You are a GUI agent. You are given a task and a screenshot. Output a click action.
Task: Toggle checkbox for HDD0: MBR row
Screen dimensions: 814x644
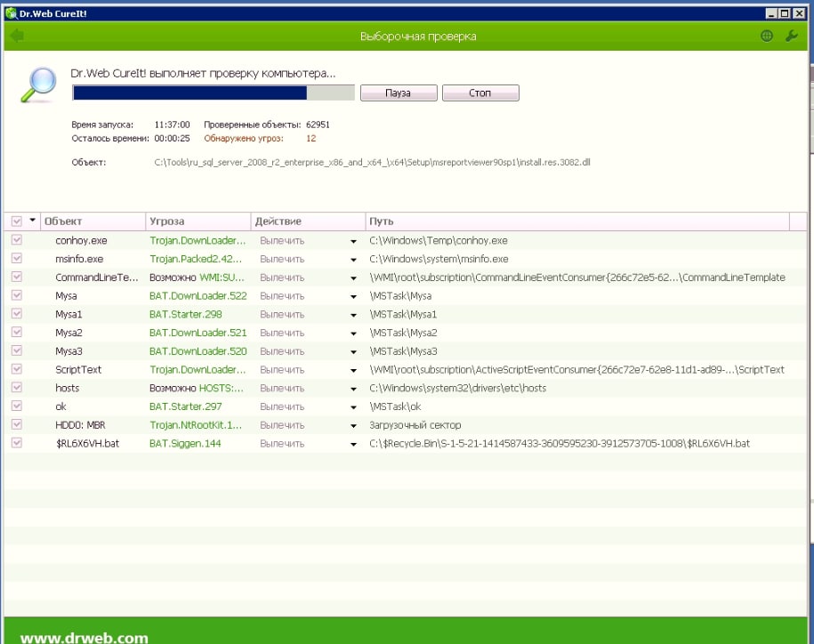[17, 424]
